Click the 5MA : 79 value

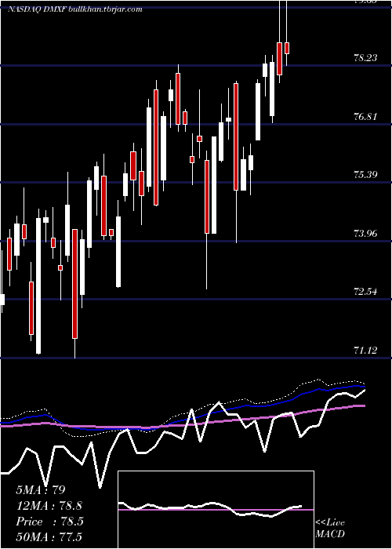[x=41, y=490]
